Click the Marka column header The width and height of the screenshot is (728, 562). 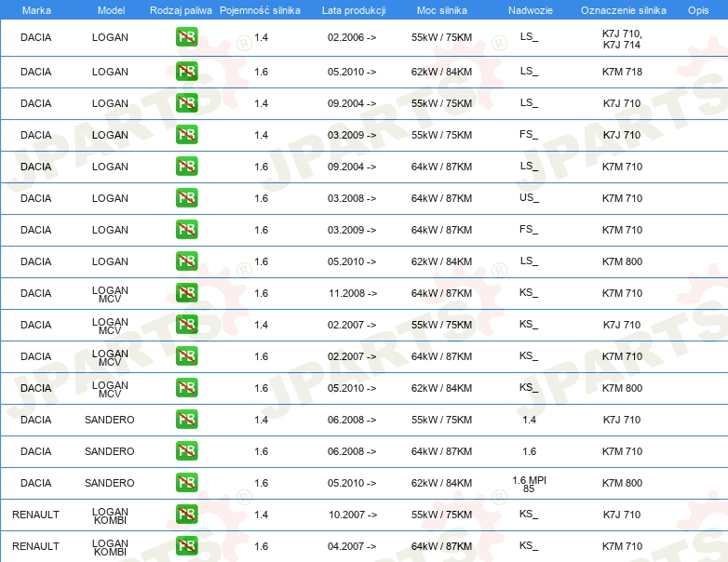click(x=36, y=11)
